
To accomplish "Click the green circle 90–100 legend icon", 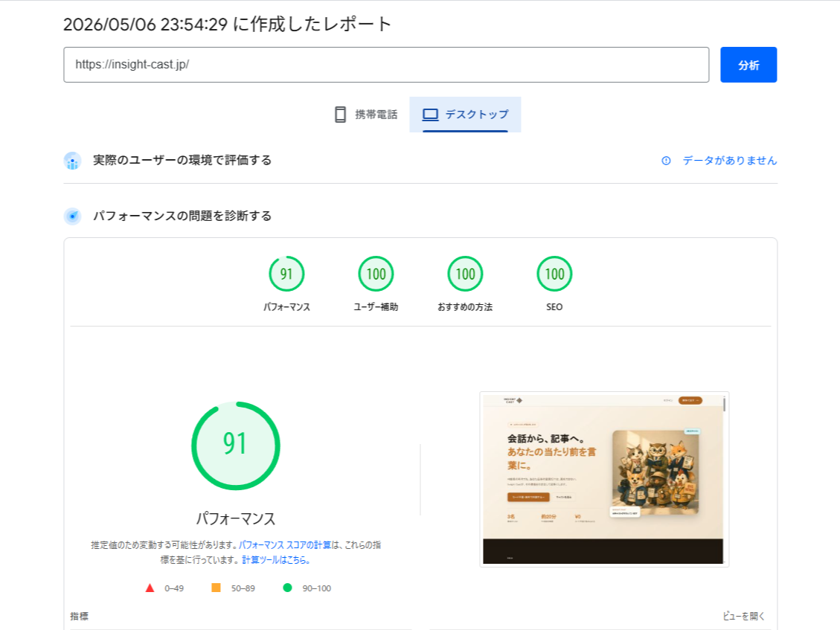I will (x=288, y=588).
